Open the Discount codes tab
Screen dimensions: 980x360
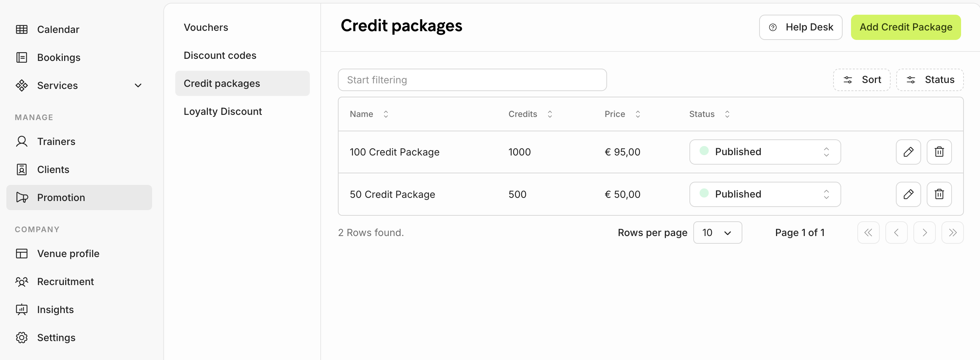point(220,55)
